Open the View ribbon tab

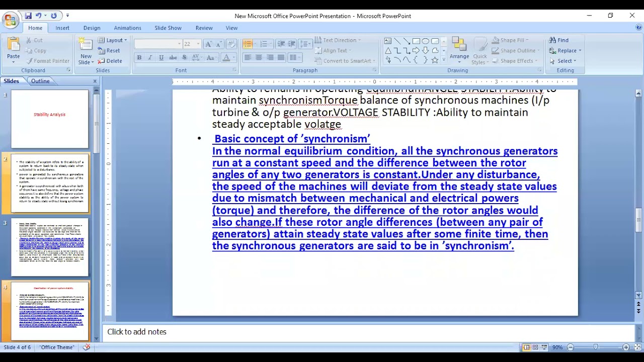(x=231, y=28)
